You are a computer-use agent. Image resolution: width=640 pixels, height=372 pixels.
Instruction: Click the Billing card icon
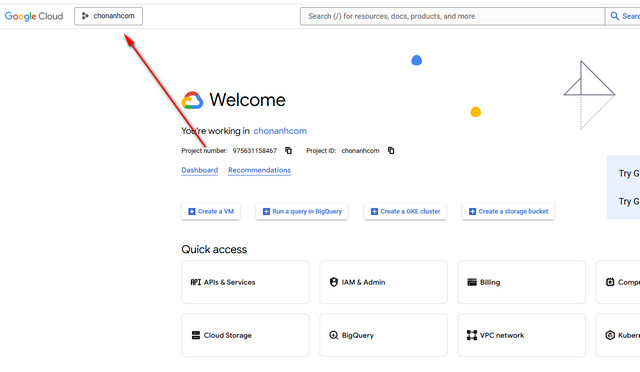click(472, 282)
